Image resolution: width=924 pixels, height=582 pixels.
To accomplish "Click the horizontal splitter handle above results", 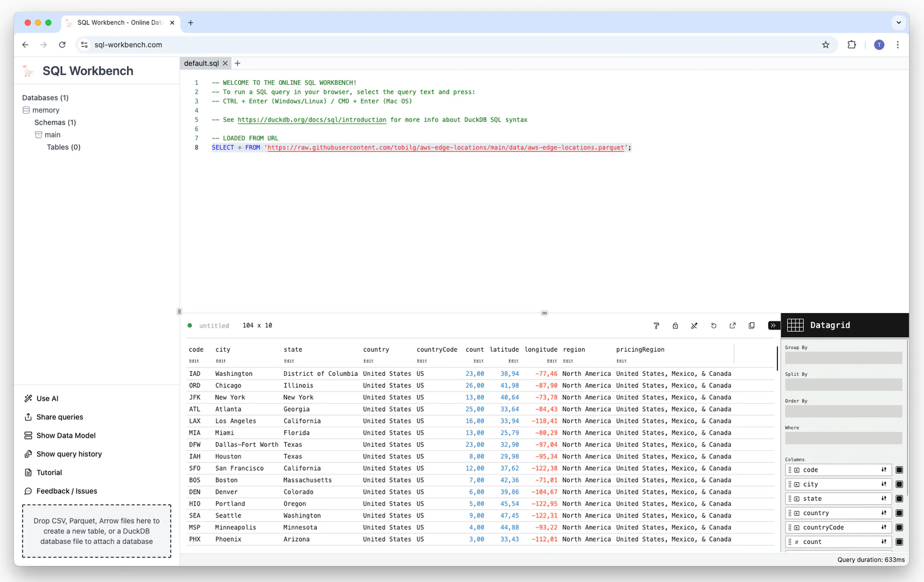I will click(x=544, y=313).
